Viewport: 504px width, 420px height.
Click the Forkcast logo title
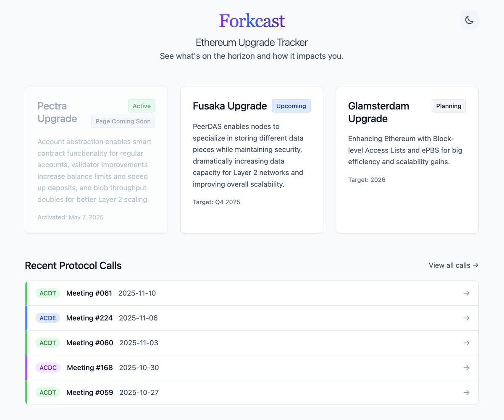click(252, 21)
